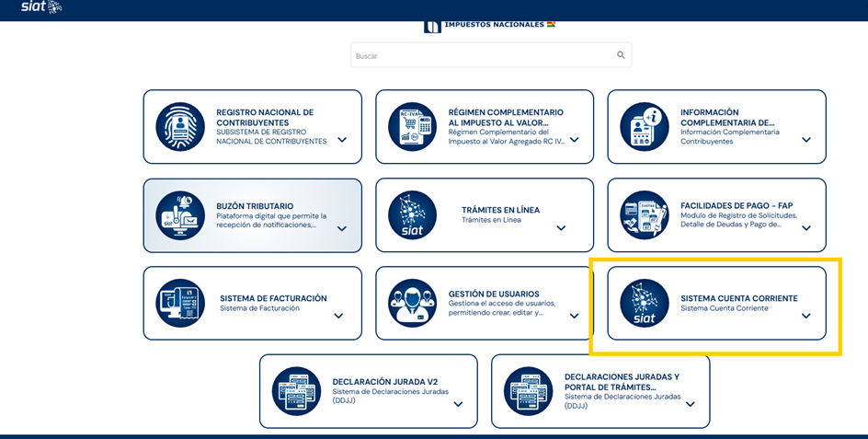Expand Facilidades de Pago chevron
868x439 pixels.
[806, 228]
